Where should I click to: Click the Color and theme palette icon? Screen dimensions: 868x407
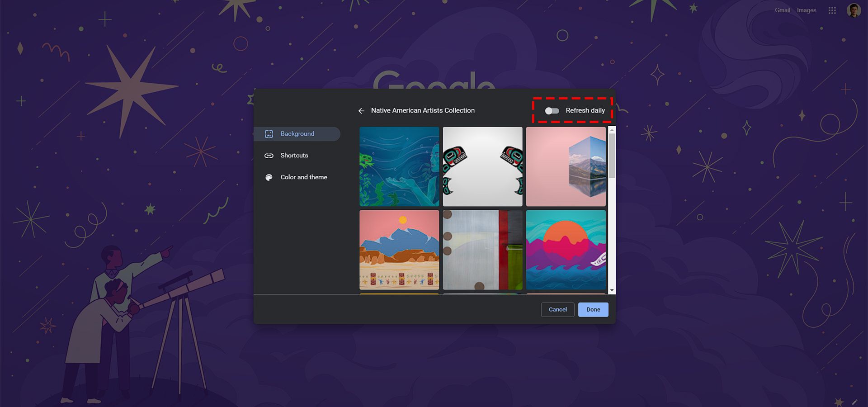pos(269,177)
